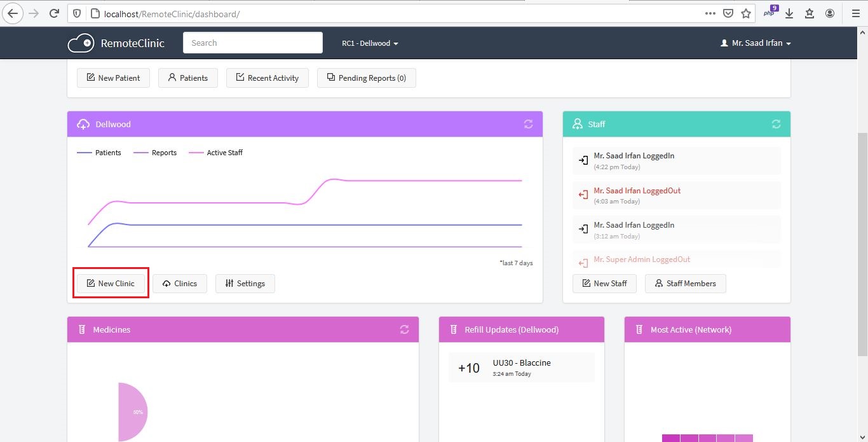Image resolution: width=868 pixels, height=442 pixels.
Task: Click the 50% medicines pie slice
Action: (135, 411)
